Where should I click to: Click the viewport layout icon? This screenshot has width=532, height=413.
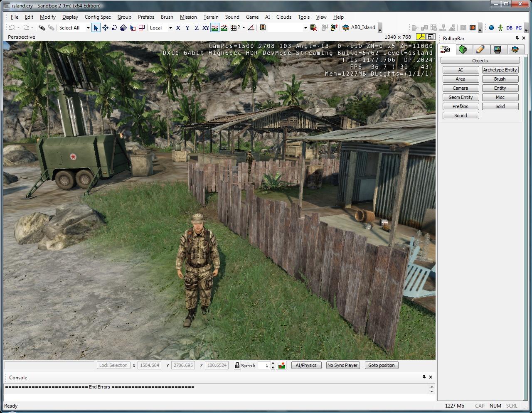pyautogui.click(x=421, y=37)
